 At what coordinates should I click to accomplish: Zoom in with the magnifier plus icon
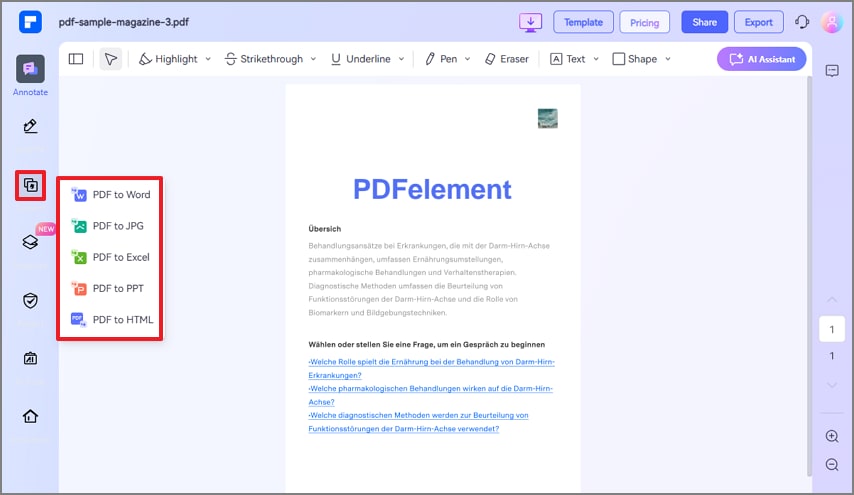click(832, 436)
